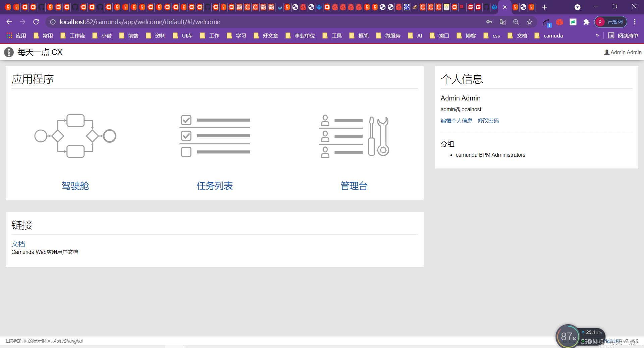
Task: Open the 常用 bookmark folder
Action: click(x=43, y=36)
